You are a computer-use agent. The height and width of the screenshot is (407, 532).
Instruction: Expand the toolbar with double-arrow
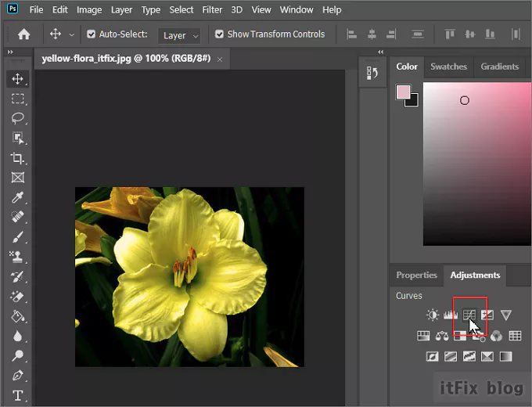click(x=10, y=52)
